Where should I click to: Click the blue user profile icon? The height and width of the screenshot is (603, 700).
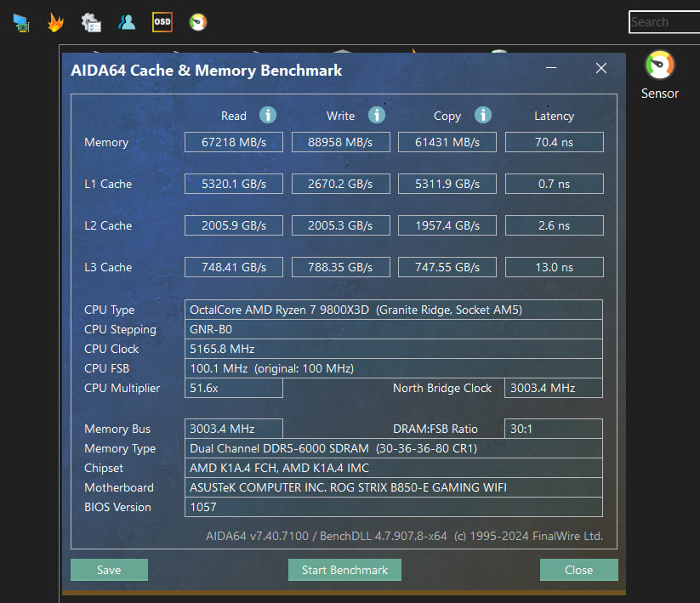(x=127, y=22)
